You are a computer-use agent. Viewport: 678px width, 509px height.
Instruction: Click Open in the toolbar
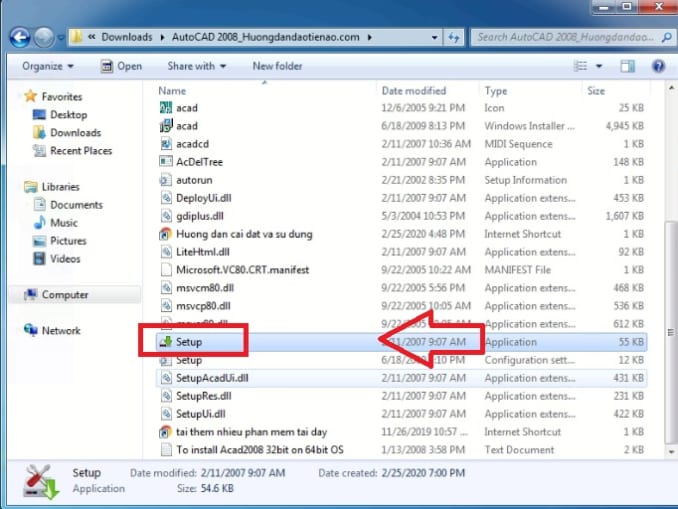click(121, 66)
